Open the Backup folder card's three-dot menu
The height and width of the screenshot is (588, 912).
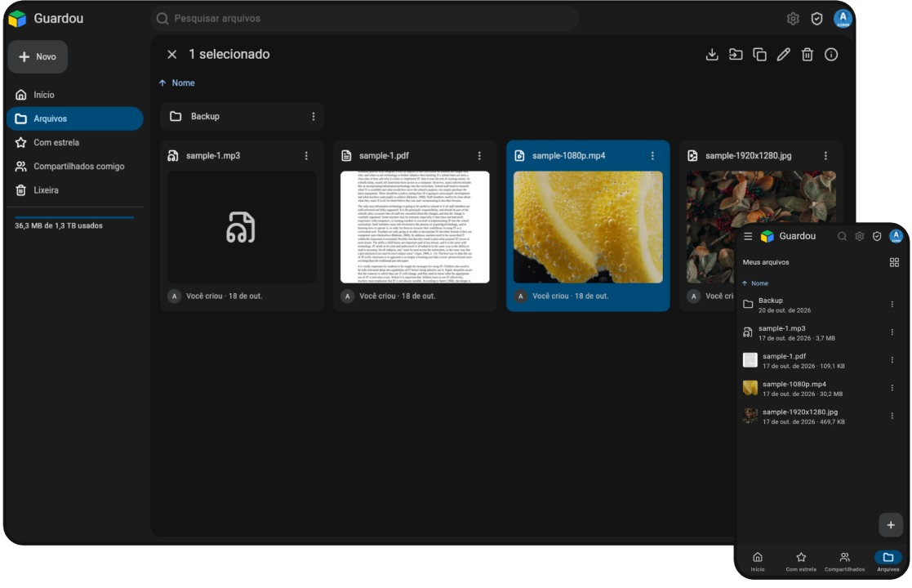click(x=314, y=116)
